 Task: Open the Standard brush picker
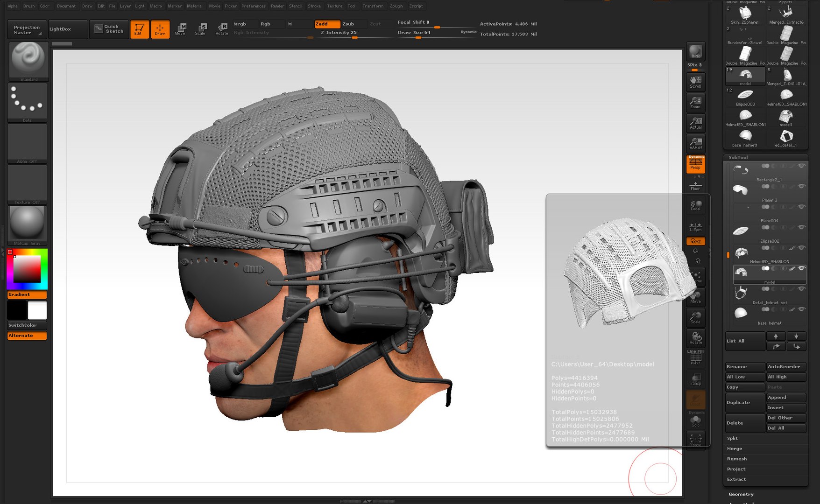[x=28, y=62]
